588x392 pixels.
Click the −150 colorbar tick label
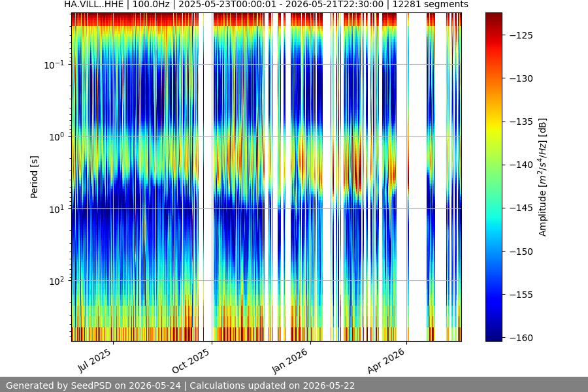pyautogui.click(x=521, y=252)
